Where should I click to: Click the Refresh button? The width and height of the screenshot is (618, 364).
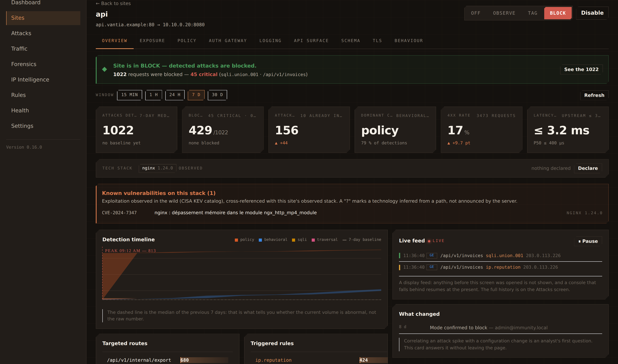pos(594,95)
